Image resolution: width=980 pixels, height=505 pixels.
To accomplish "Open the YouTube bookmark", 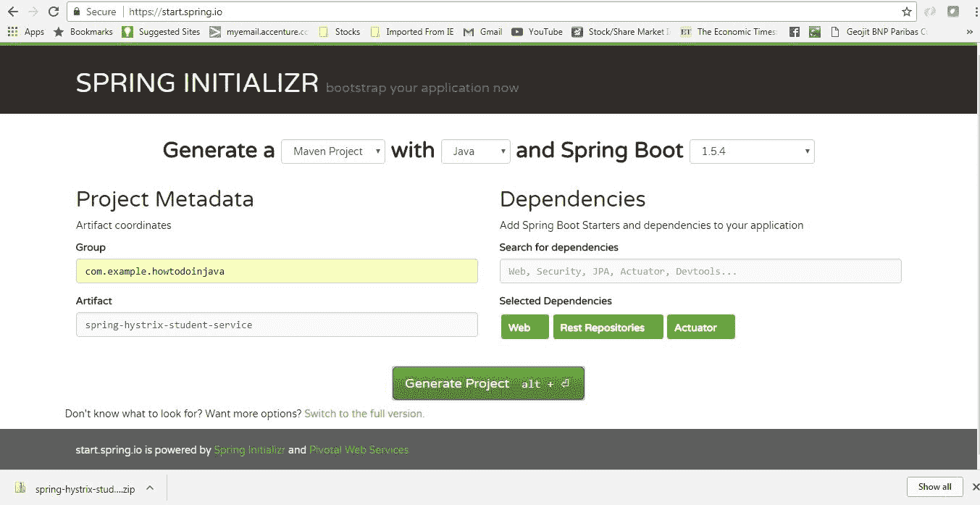I will point(537,32).
